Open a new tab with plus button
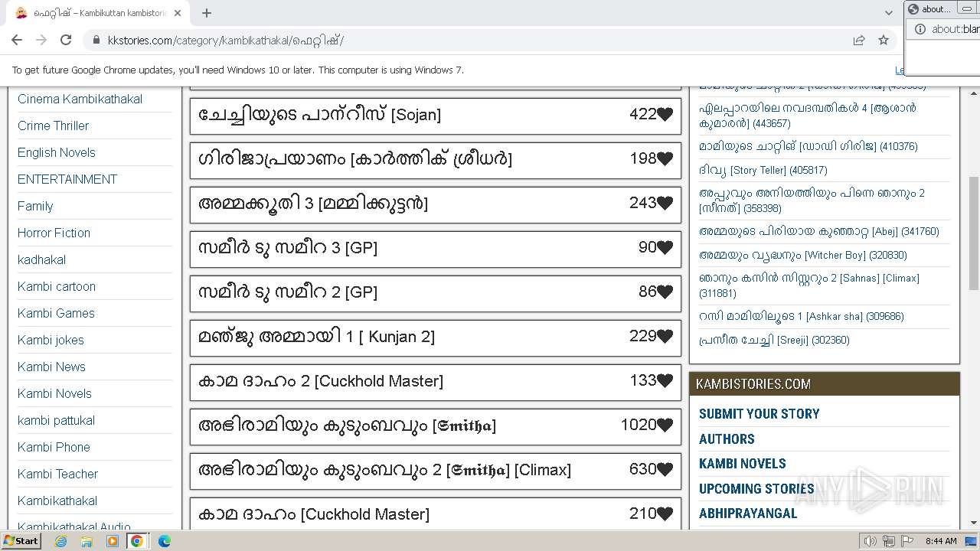Image resolution: width=980 pixels, height=551 pixels. 207,13
